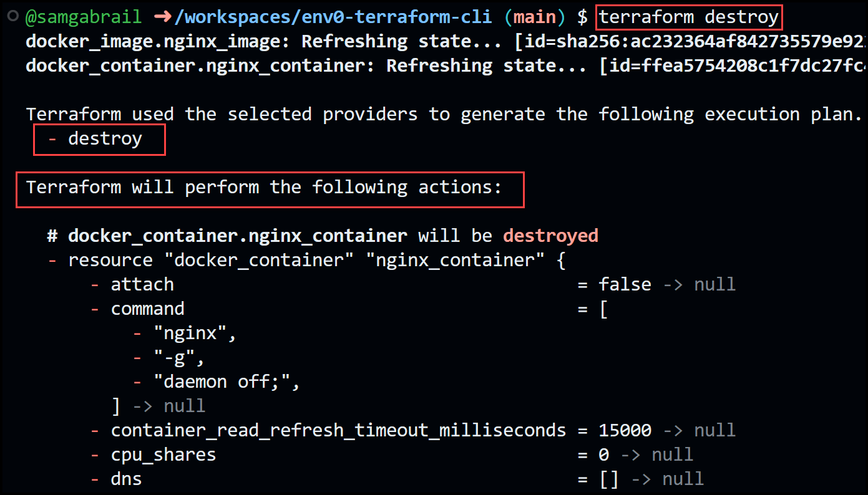Click the cpu_shares attribute line
Image resolution: width=868 pixels, height=495 pixels.
click(392, 454)
